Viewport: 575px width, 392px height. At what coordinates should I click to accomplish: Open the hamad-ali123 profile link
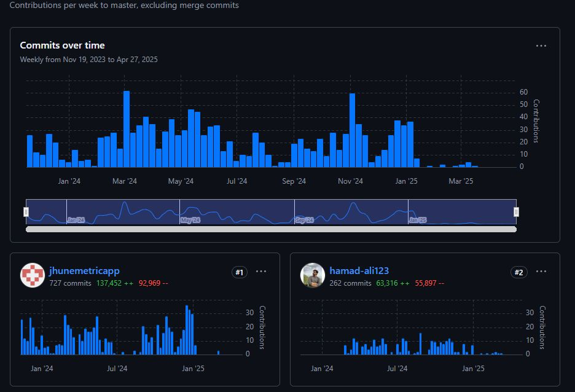tap(359, 271)
